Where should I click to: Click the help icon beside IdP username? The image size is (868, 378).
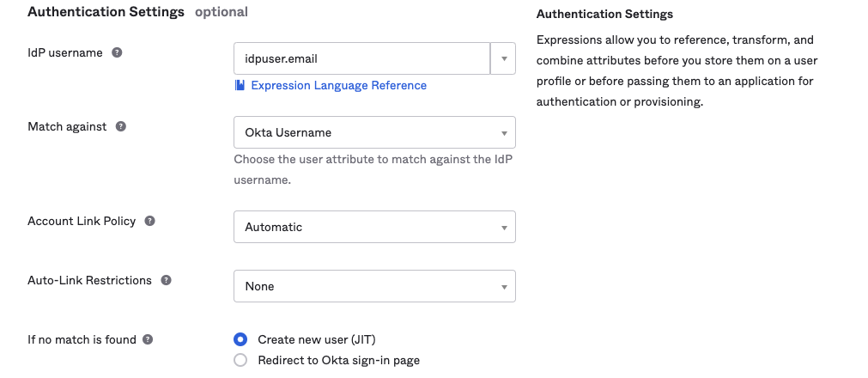tap(118, 52)
